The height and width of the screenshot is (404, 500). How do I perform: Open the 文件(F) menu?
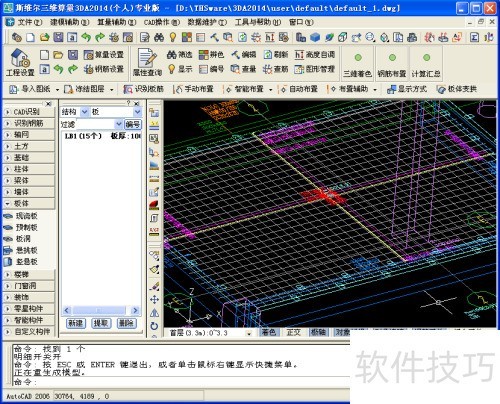(x=30, y=22)
